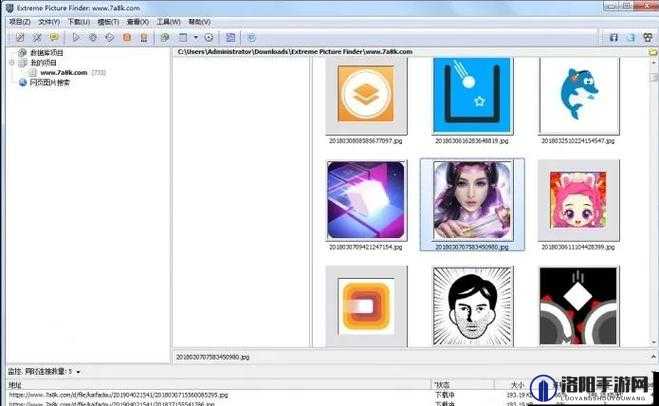Click the new project pencil icon
Viewport: 659px width, 406px height.
[x=20, y=37]
